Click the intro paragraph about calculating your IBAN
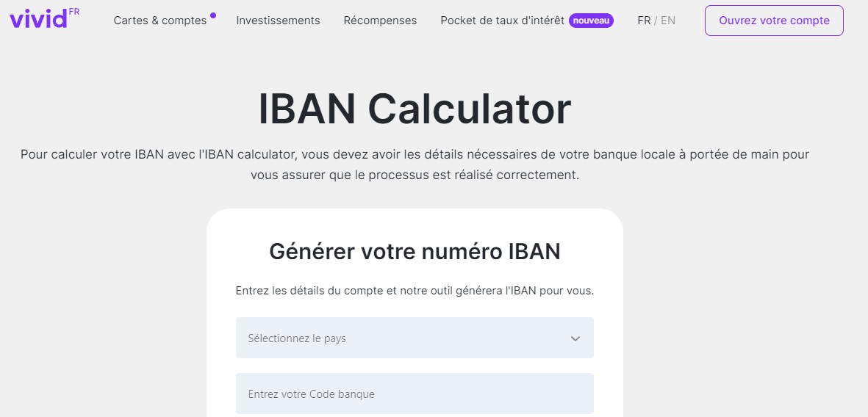 pos(415,164)
